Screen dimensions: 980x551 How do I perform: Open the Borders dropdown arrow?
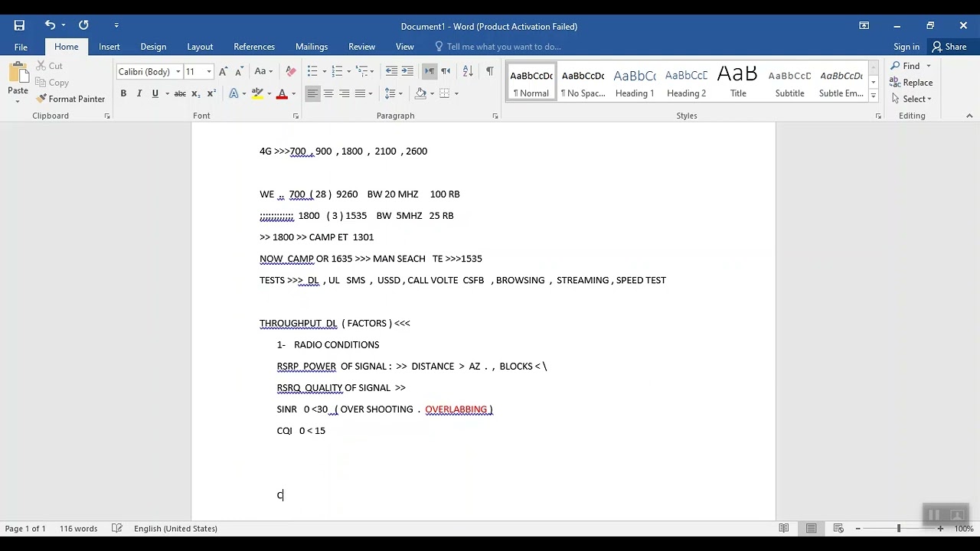click(457, 93)
